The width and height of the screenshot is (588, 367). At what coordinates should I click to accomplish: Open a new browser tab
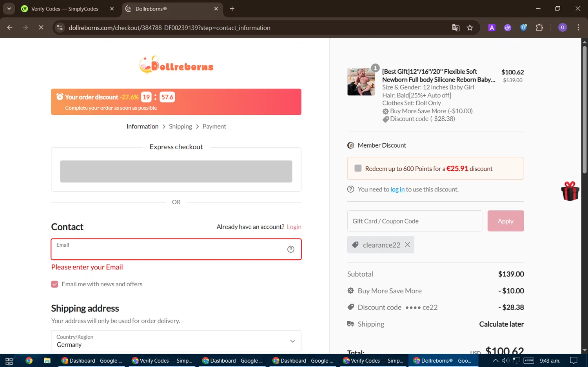232,9
